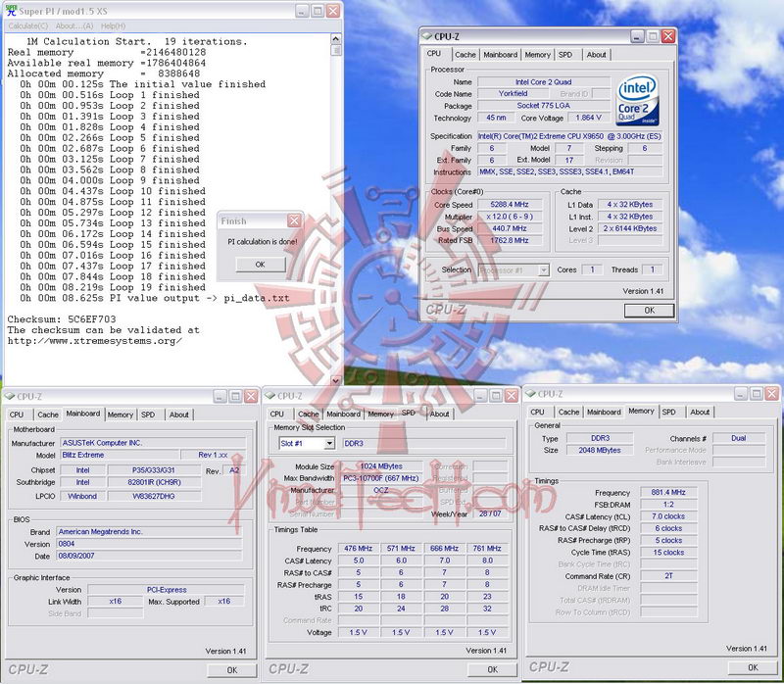Click the Super PI scrollbar down arrow
The height and width of the screenshot is (684, 784).
pyautogui.click(x=336, y=380)
